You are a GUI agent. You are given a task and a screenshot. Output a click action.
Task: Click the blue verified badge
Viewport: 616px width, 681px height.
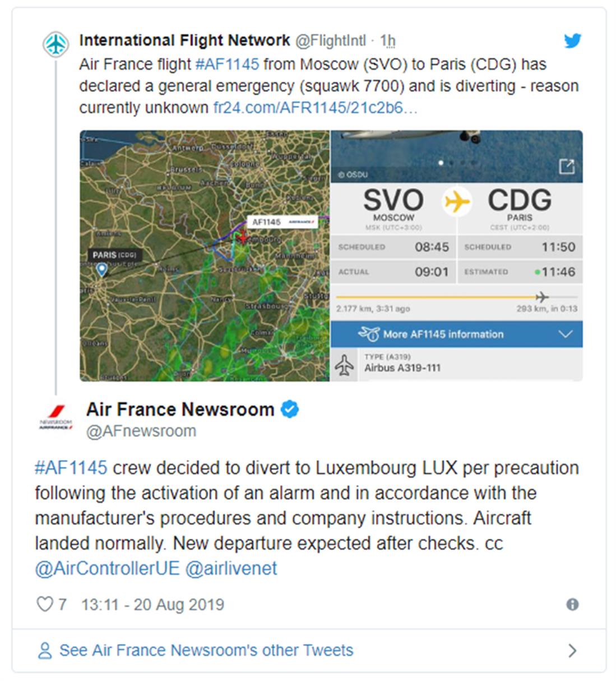coord(289,409)
